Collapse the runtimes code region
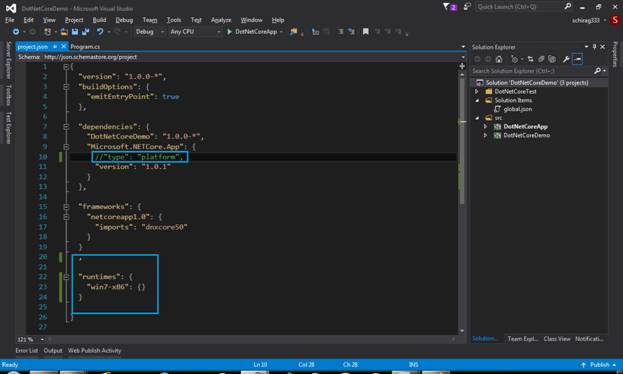Image resolution: width=623 pixels, height=374 pixels. 66,277
